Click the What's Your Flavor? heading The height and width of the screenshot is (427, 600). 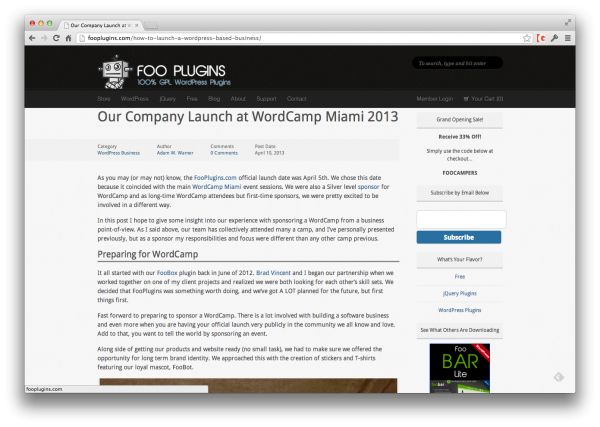[x=460, y=259]
